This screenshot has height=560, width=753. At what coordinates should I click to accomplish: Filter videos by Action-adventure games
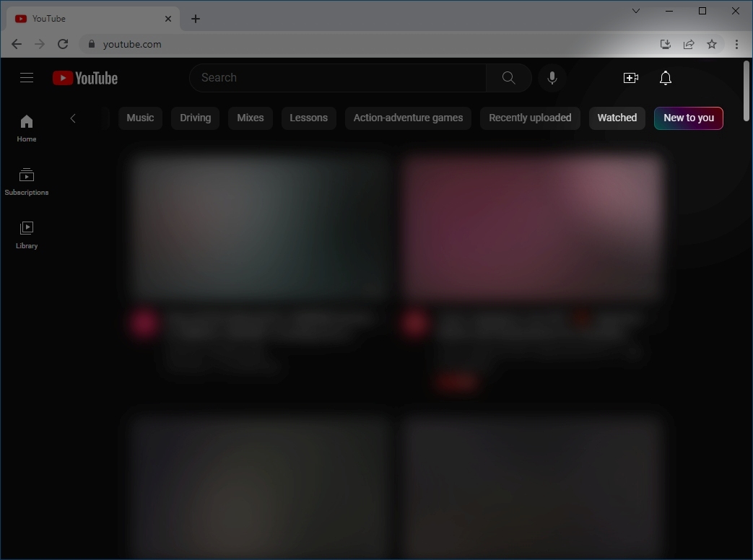point(408,118)
